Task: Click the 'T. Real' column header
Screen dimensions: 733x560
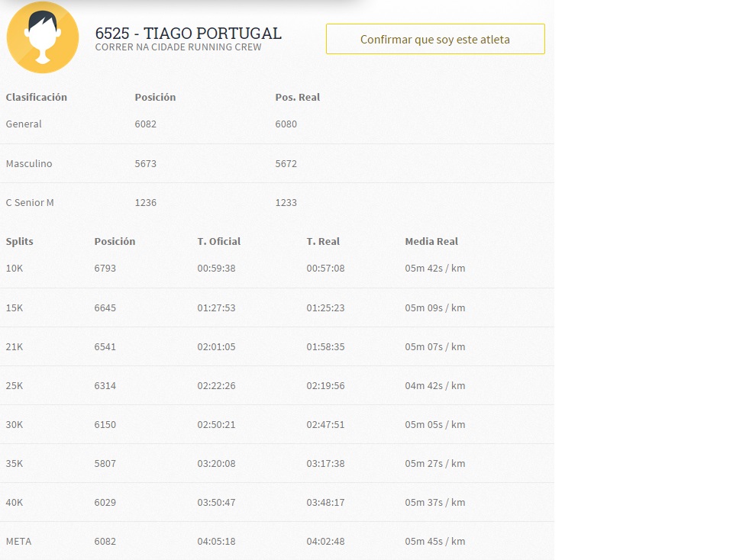Action: pyautogui.click(x=323, y=241)
